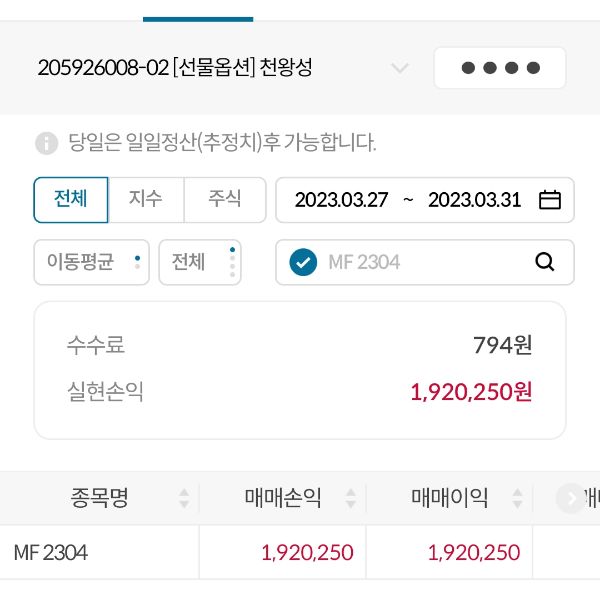Sort by 매매이익 column arrows
Screen dimensions: 600x600
pyautogui.click(x=518, y=498)
